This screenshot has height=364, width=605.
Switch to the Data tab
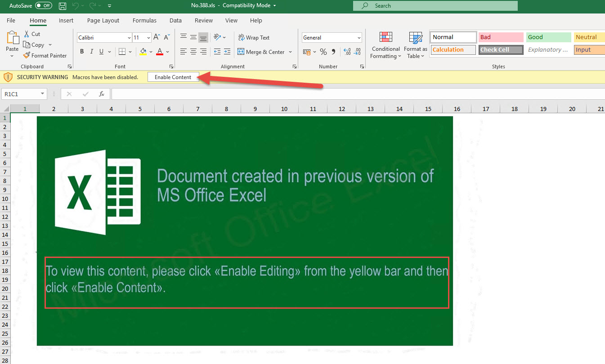coord(175,20)
